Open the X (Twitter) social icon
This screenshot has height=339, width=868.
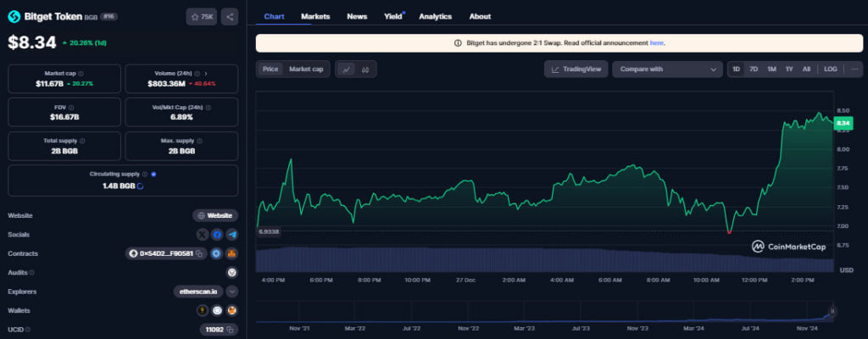(203, 235)
